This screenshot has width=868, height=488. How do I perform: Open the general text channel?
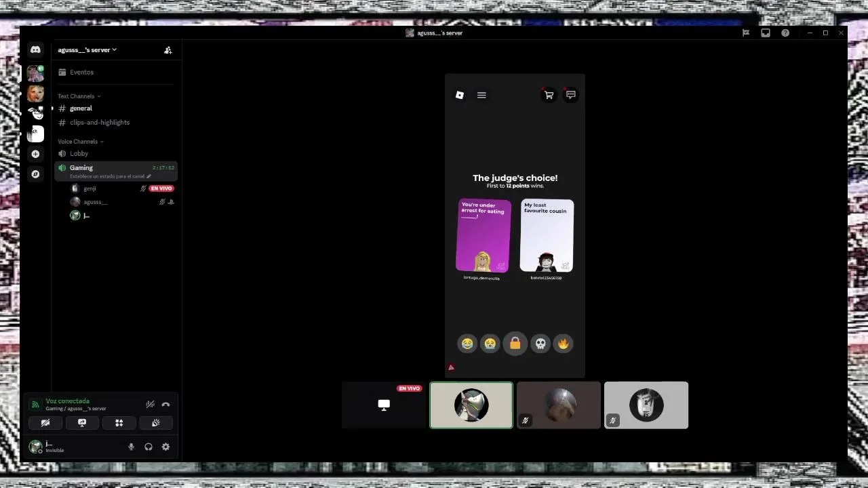click(115, 108)
